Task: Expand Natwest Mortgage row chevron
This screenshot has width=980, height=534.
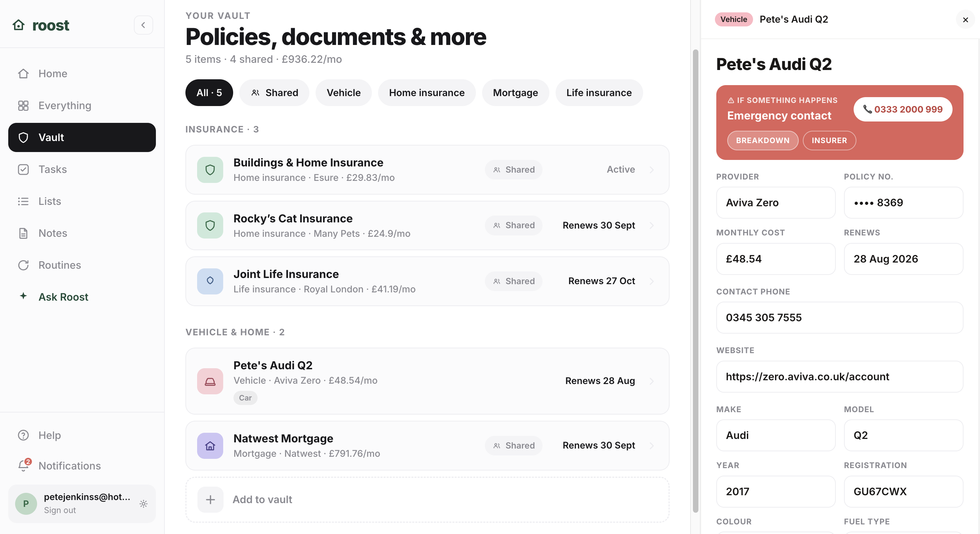Action: (651, 445)
